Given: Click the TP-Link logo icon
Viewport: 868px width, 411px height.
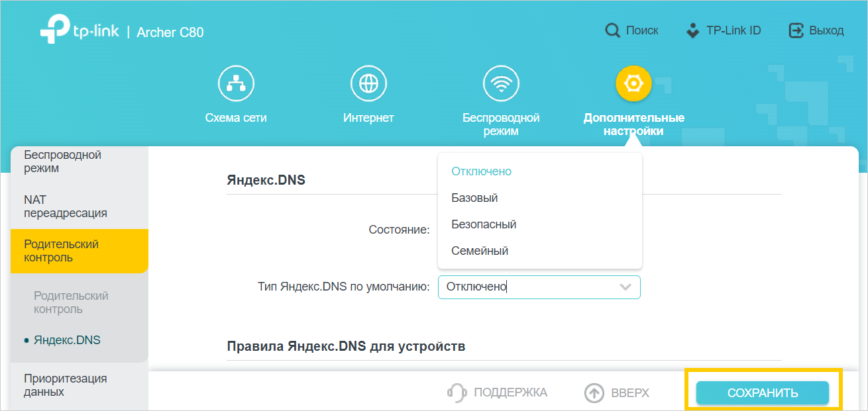Looking at the screenshot, I should (54, 31).
